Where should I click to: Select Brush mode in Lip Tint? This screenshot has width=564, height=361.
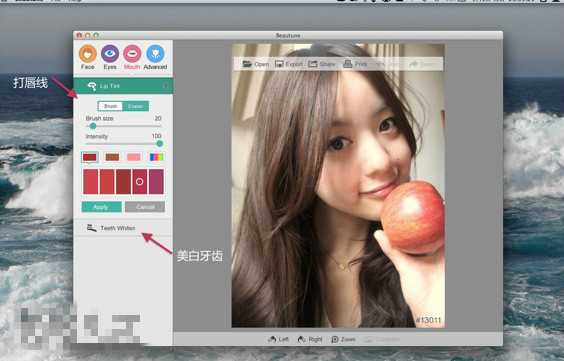click(110, 106)
